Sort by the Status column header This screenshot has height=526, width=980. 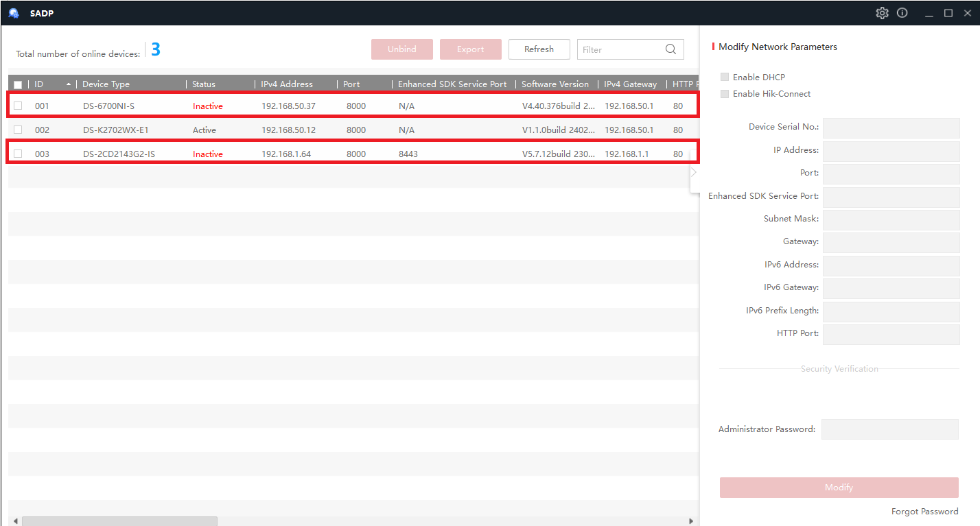point(204,84)
